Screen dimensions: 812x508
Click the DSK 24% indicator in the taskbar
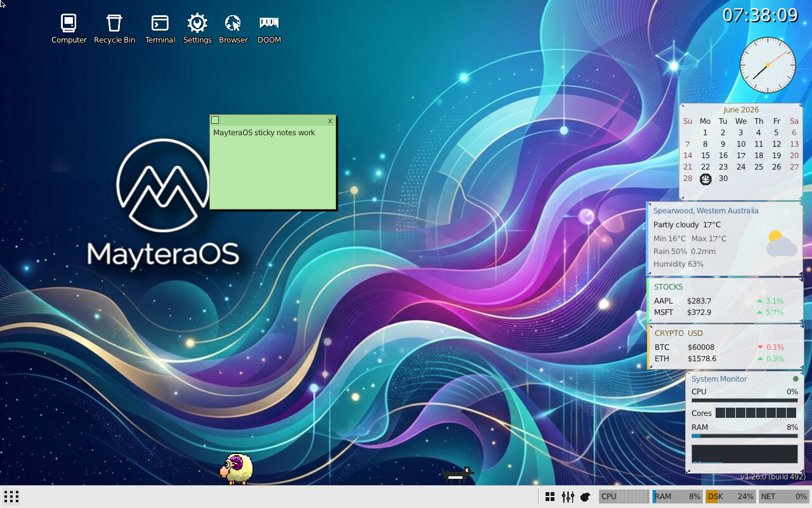(x=731, y=497)
